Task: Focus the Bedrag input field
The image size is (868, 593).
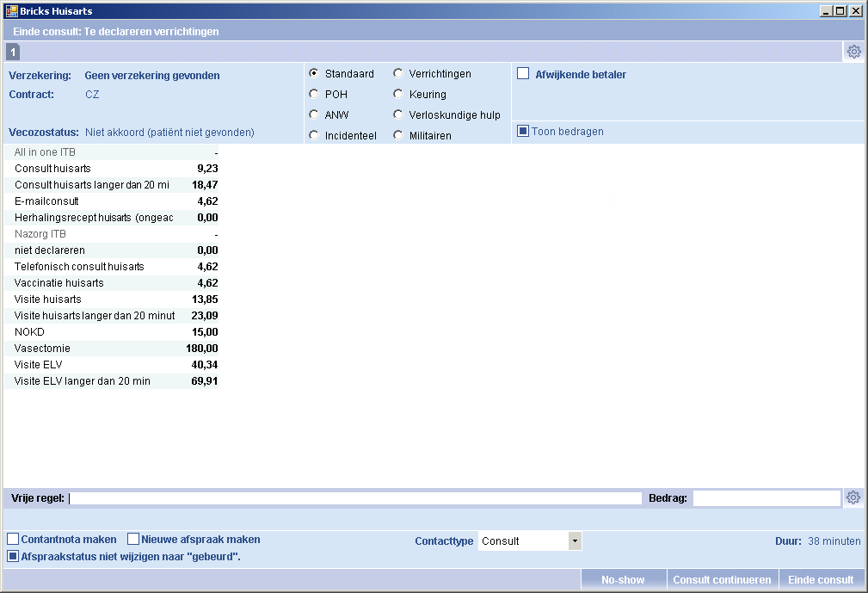Action: click(766, 498)
